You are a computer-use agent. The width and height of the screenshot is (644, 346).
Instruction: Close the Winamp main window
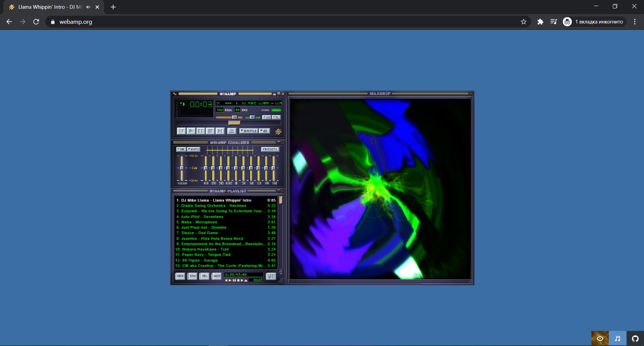tap(283, 94)
